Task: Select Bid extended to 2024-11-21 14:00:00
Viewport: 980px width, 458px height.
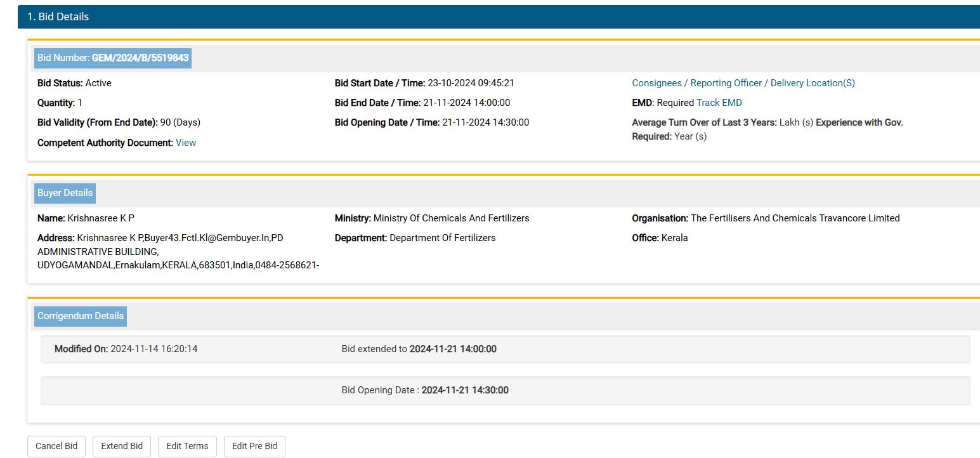Action: tap(419, 349)
